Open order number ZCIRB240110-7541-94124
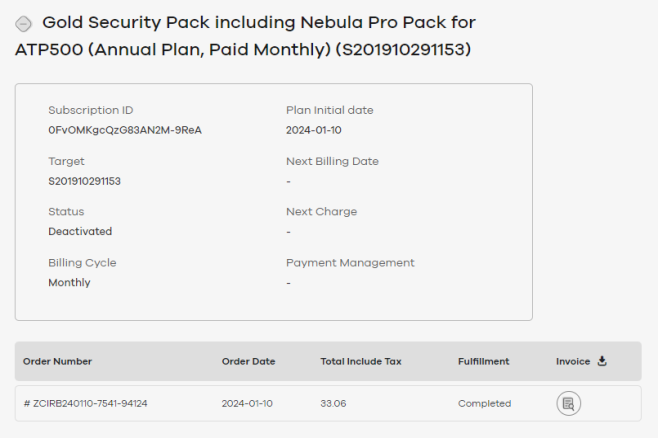The width and height of the screenshot is (658, 438). [86, 404]
